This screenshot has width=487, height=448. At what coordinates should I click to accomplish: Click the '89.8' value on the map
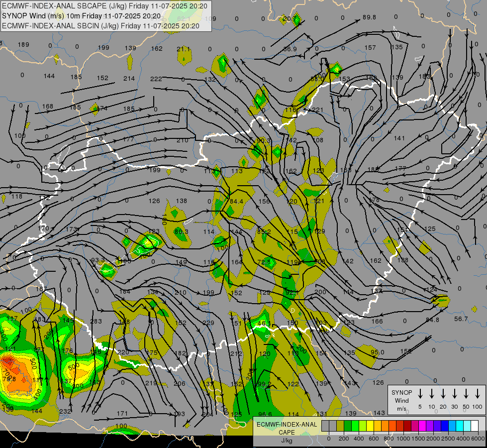tap(369, 17)
